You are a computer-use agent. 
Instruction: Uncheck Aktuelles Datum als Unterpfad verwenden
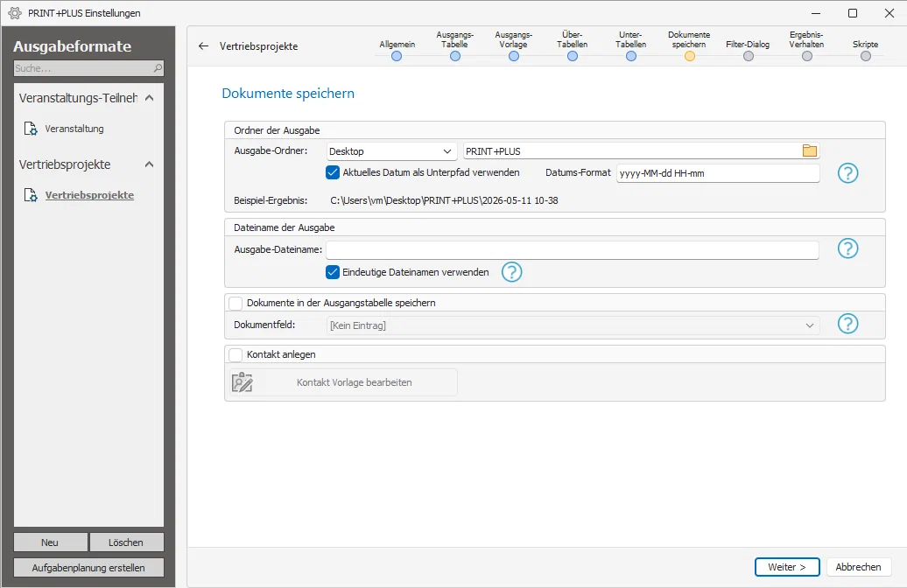[x=333, y=172]
